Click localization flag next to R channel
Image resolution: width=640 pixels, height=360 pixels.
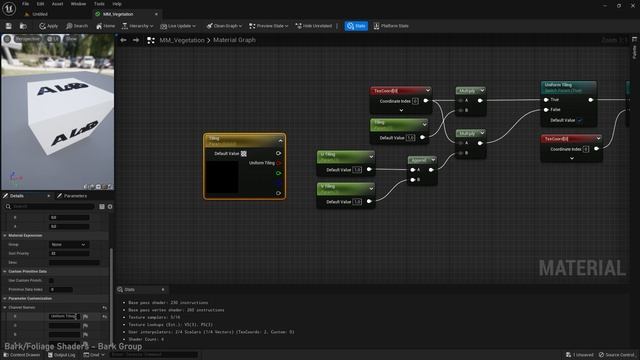(x=86, y=316)
